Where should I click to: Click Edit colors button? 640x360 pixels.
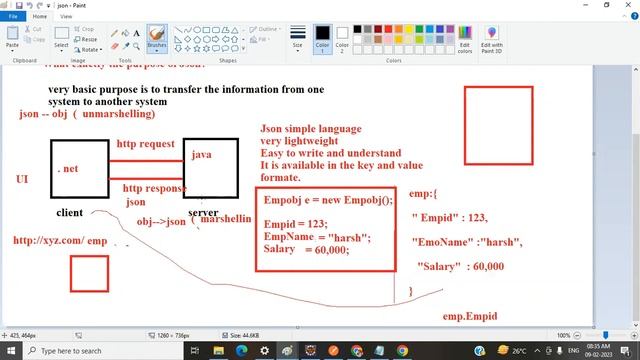click(465, 39)
